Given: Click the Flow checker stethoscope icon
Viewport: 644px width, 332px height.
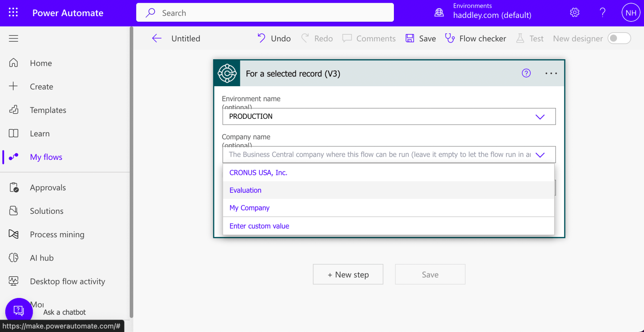Looking at the screenshot, I should click(x=450, y=38).
